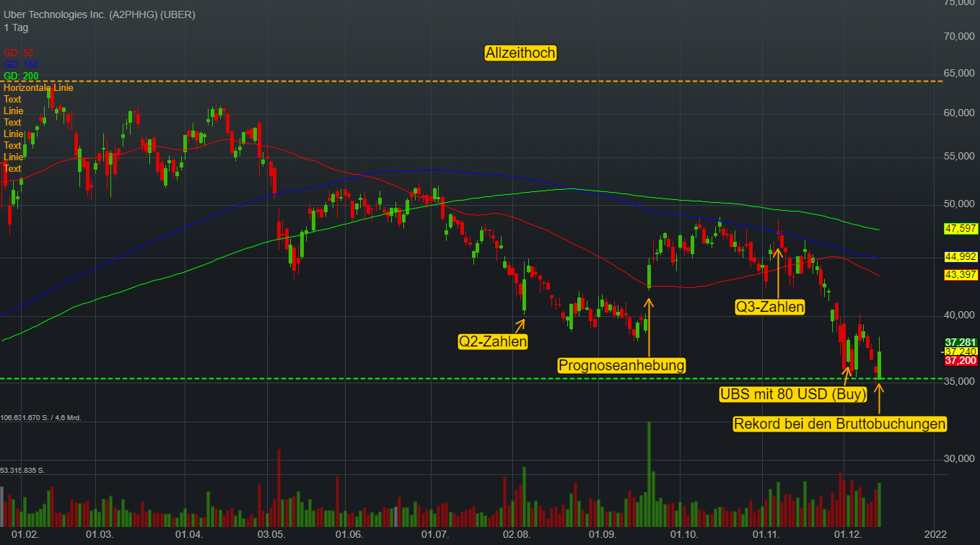
Task: Click the orange dashed all-time-high line
Action: [471, 81]
